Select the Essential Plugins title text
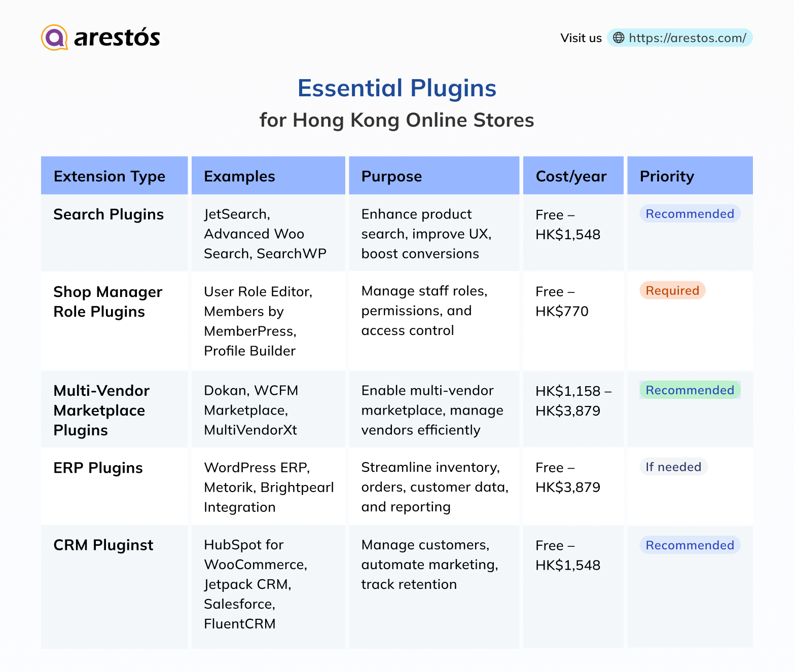This screenshot has height=672, width=794. tap(397, 88)
